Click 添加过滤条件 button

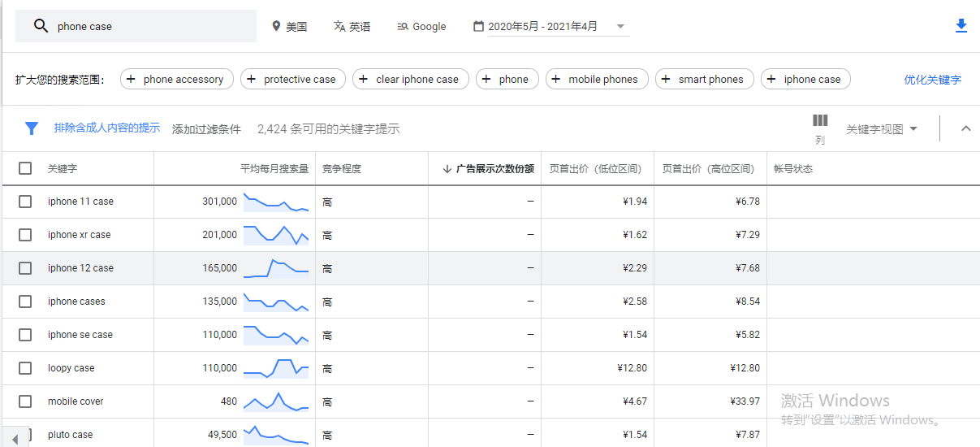pos(206,129)
